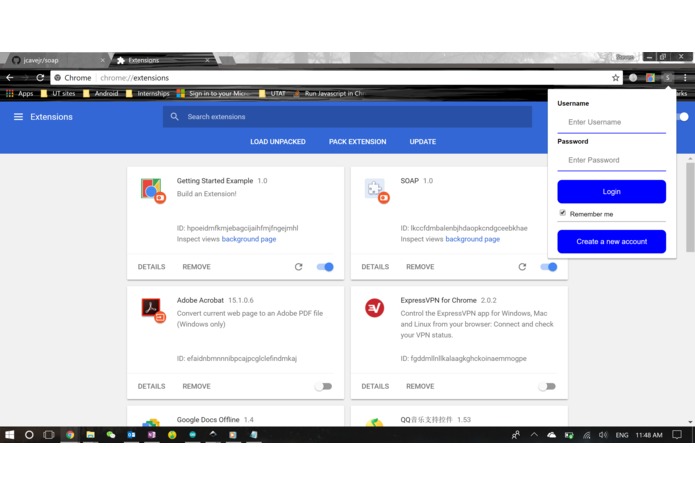Open the UTAT bookmark folder

coord(272,93)
